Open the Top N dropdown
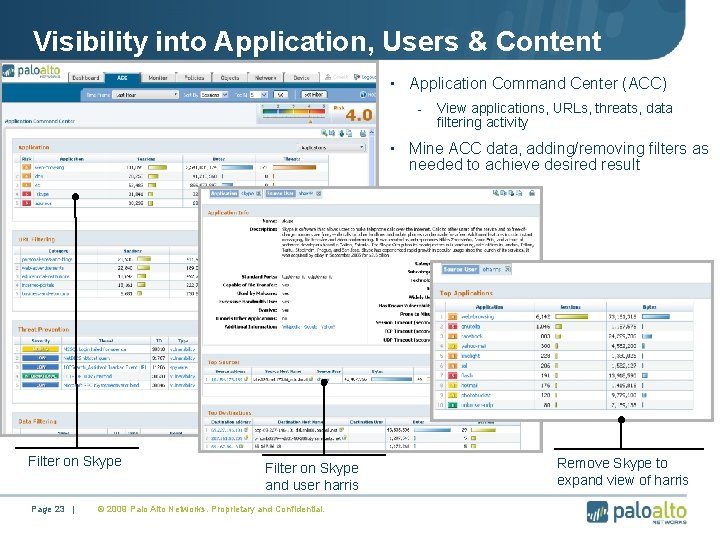This screenshot has width=720, height=540. [x=259, y=95]
